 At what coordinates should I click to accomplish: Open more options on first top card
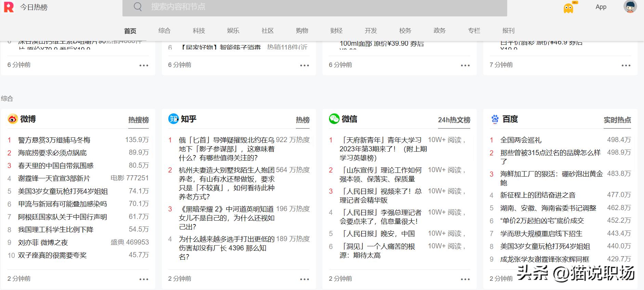tap(144, 66)
